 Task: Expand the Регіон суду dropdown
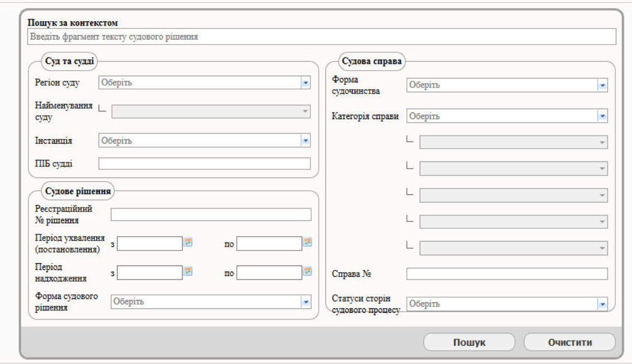(x=305, y=83)
